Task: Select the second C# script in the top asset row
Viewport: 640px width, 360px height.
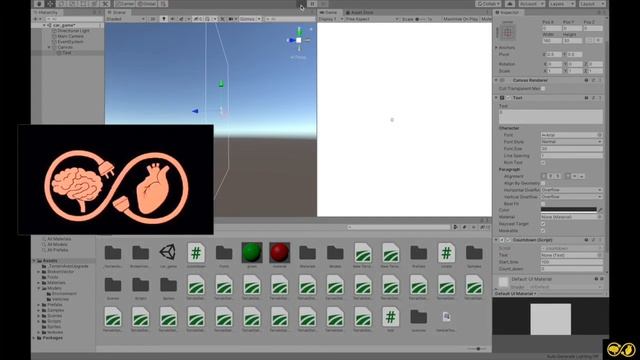Action: [446, 255]
